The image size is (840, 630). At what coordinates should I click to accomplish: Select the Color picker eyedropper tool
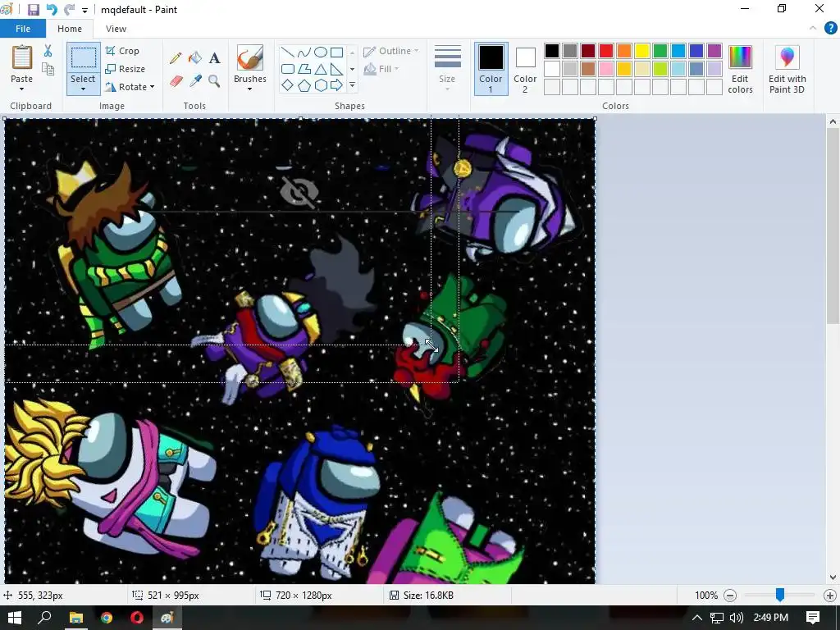click(x=195, y=81)
